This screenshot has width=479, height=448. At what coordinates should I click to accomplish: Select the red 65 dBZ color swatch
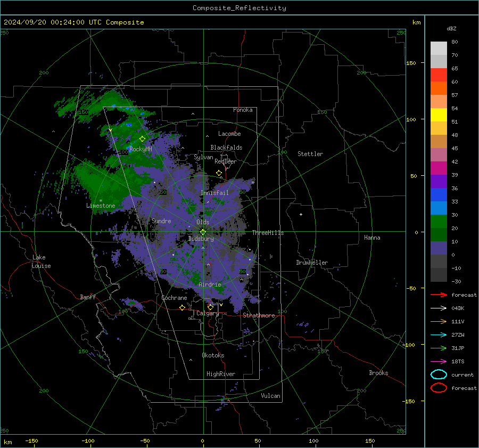click(x=439, y=75)
